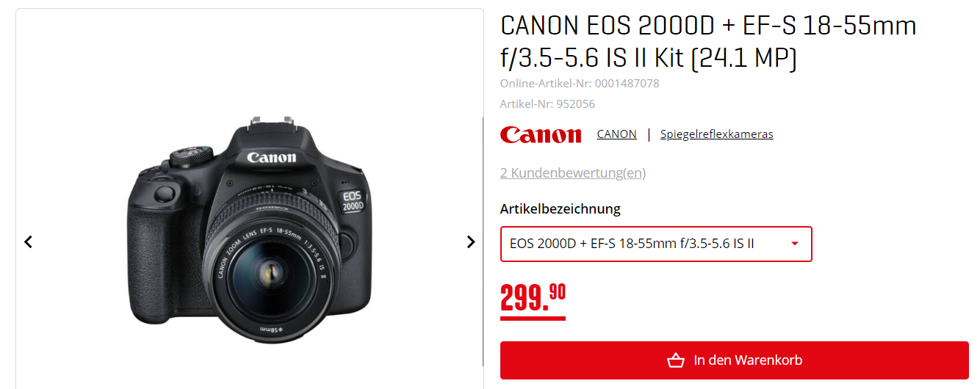Click the product title CANON EOS 2000D Kit
Image resolution: width=980 pixels, height=389 pixels.
coord(708,43)
